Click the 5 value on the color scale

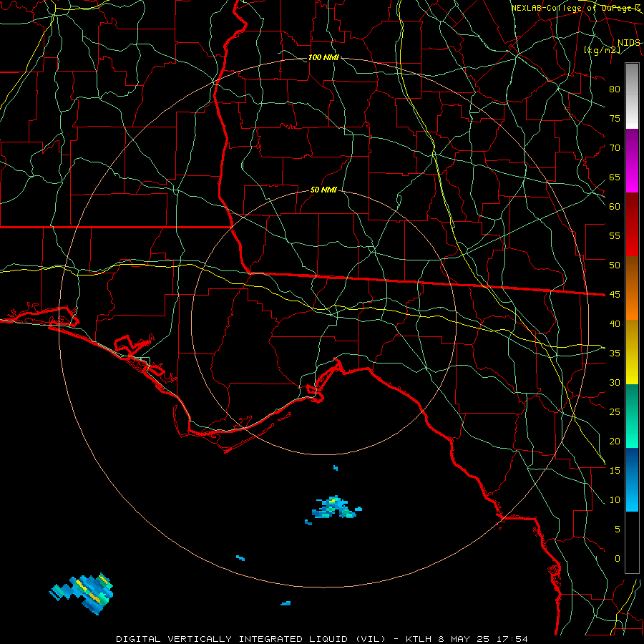[618, 529]
